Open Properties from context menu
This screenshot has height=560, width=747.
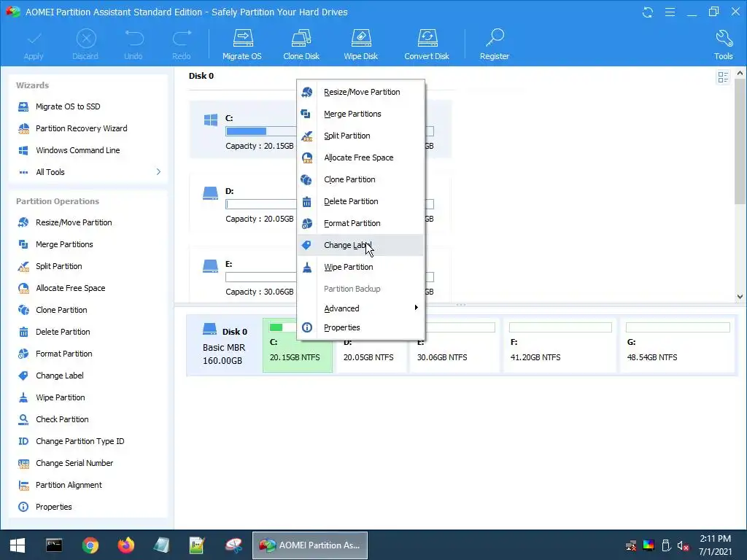pos(360,327)
